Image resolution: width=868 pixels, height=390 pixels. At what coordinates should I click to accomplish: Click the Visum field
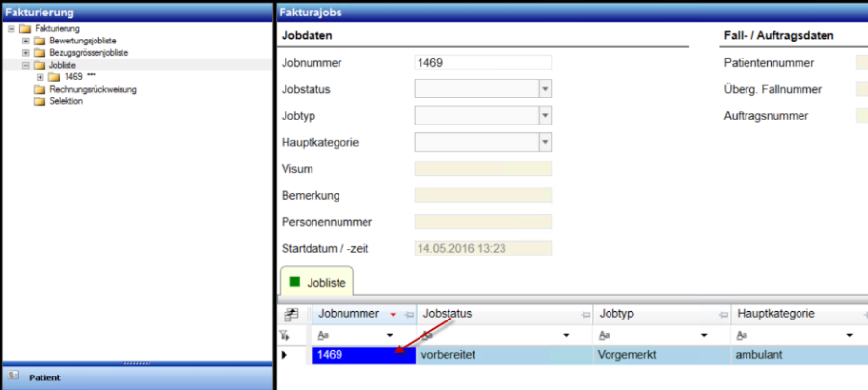click(483, 169)
